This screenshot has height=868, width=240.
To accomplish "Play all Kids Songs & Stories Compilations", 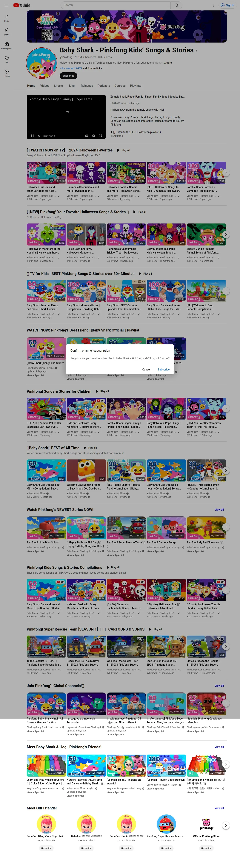I will 113,567.
